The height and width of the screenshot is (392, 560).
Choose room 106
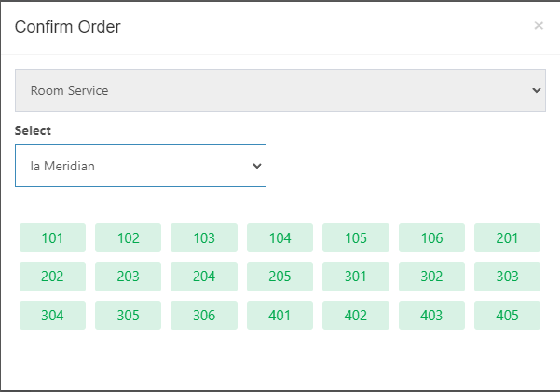tap(431, 238)
